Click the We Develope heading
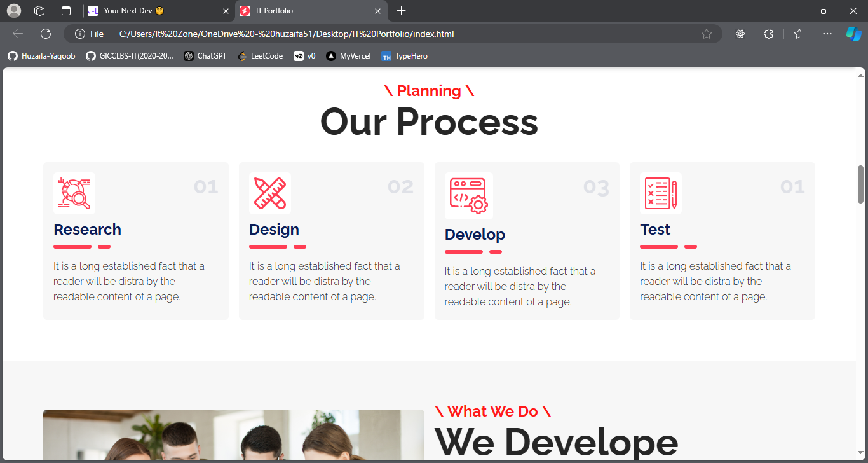The image size is (868, 463). pos(556,443)
